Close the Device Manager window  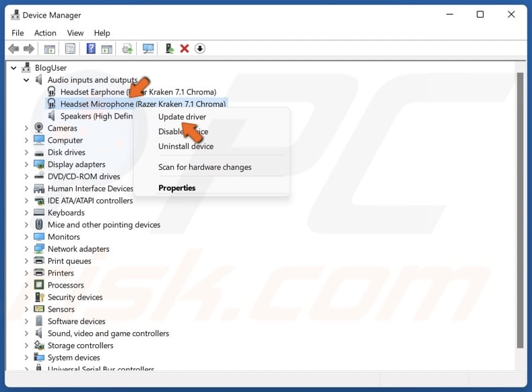click(x=511, y=15)
